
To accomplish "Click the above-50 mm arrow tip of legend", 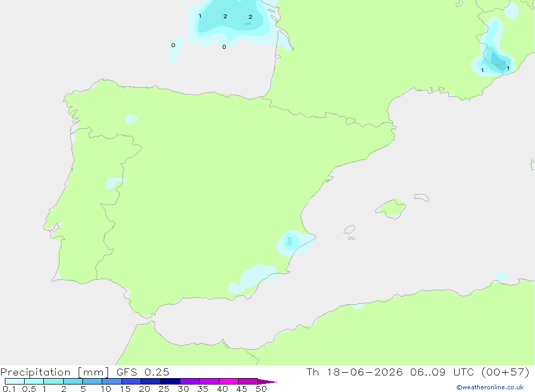I will [267, 382].
